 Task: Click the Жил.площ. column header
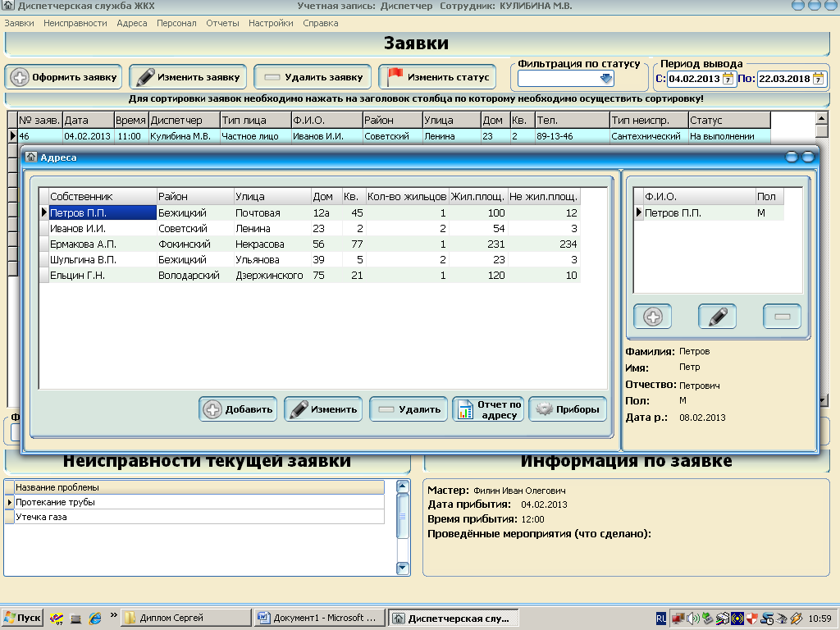(478, 197)
